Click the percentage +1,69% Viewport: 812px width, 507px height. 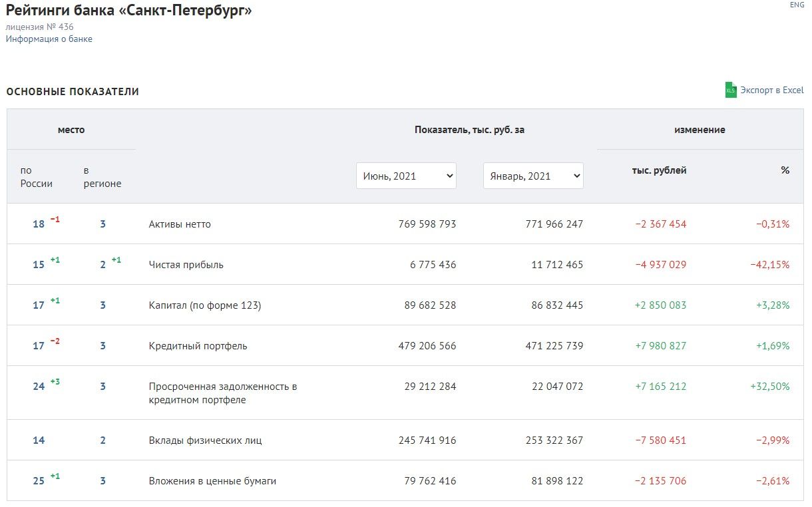(773, 346)
